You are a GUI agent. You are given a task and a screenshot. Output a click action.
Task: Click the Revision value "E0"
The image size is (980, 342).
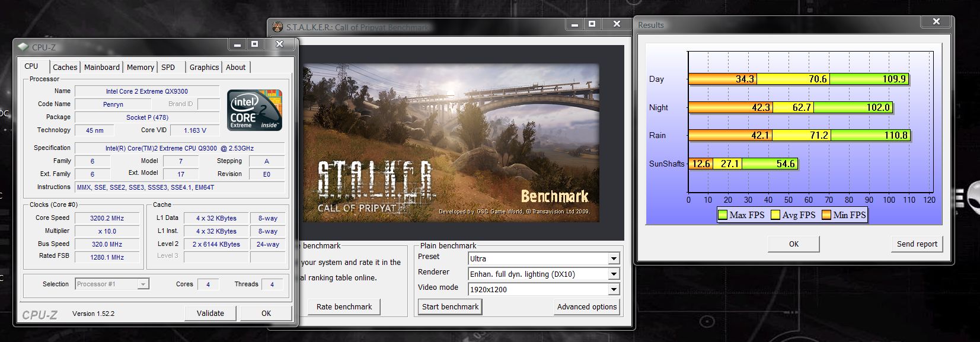(x=267, y=174)
